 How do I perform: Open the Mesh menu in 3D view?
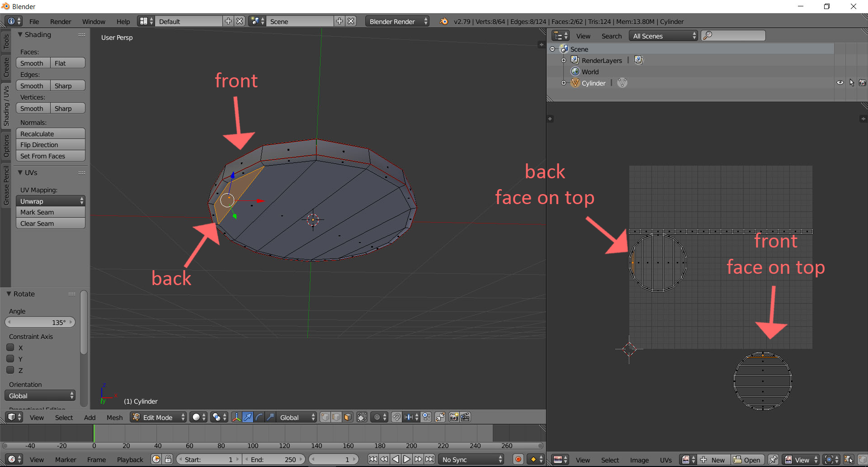point(114,417)
